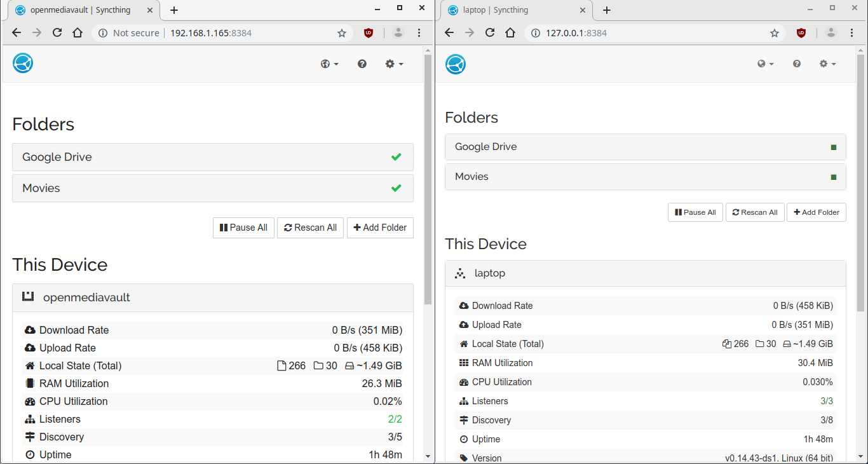Bookmark the 192.168.1.165 page with star
Viewport: 868px width, 464px height.
(x=342, y=33)
